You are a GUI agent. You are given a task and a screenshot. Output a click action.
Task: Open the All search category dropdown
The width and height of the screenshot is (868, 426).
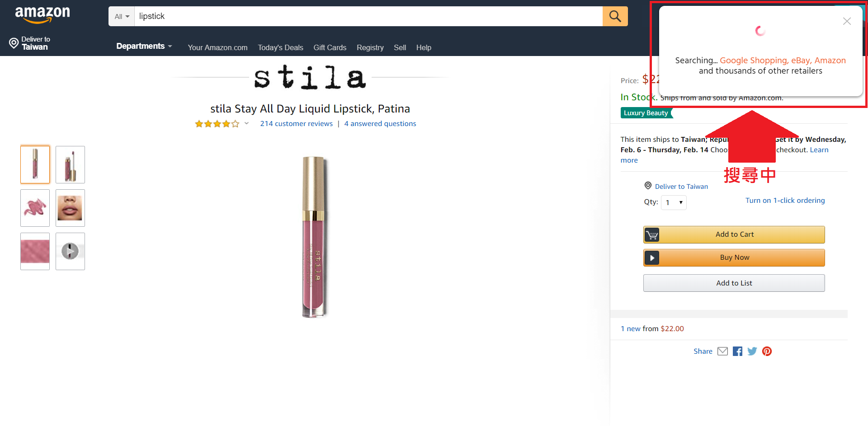click(x=122, y=17)
